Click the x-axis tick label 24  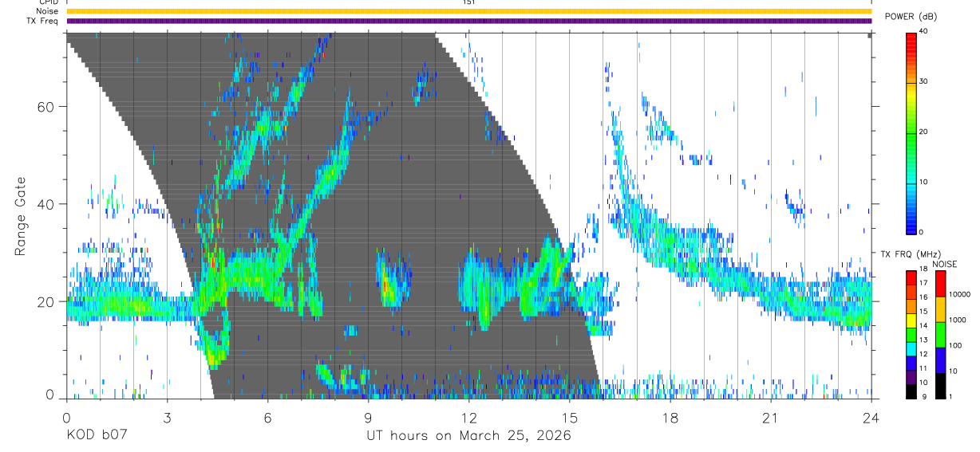coord(871,417)
